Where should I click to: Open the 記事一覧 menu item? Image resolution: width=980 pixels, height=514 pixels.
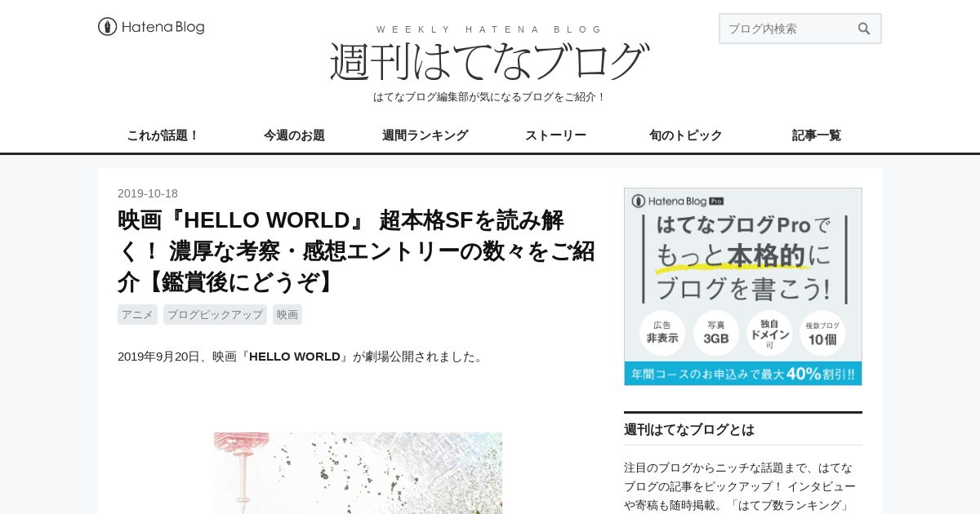click(817, 135)
